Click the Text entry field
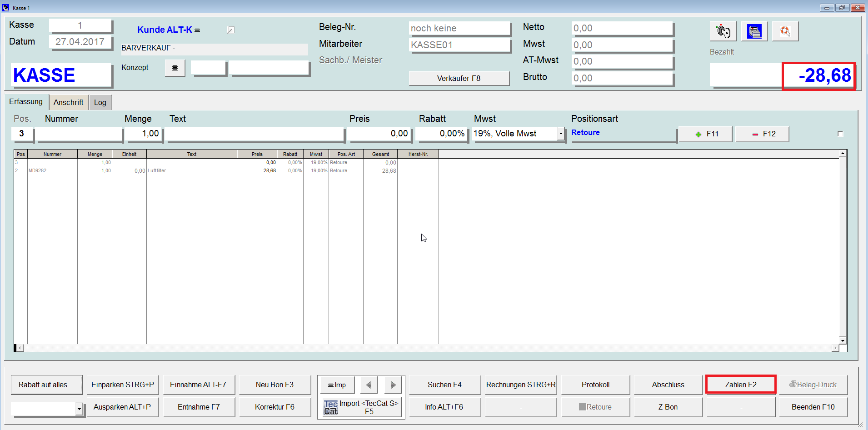The height and width of the screenshot is (430, 868). pyautogui.click(x=254, y=134)
